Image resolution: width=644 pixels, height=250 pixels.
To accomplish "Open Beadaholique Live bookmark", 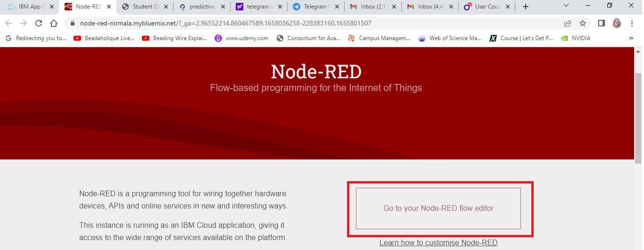I will (x=104, y=38).
